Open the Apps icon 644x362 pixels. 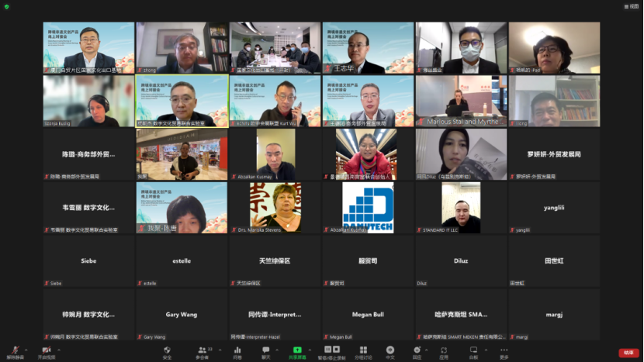(x=444, y=352)
